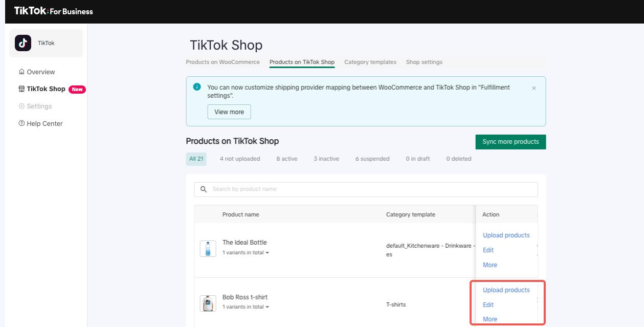The image size is (644, 327).
Task: Click the search magnifier icon
Action: tap(203, 189)
